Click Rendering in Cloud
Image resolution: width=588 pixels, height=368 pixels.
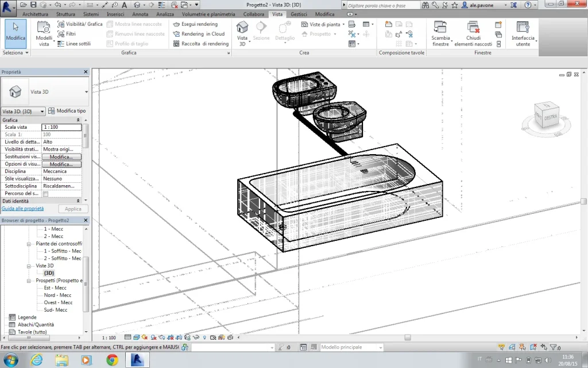coord(199,34)
